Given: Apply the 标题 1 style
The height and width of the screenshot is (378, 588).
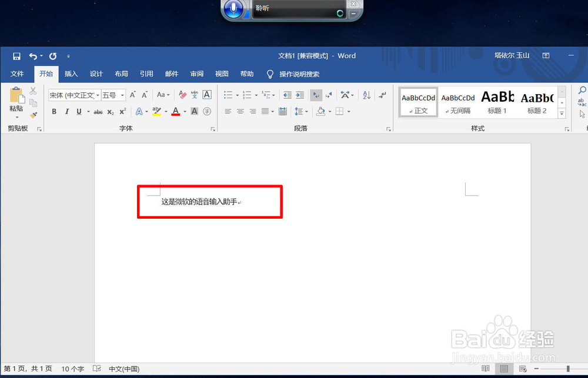Looking at the screenshot, I should click(x=497, y=102).
